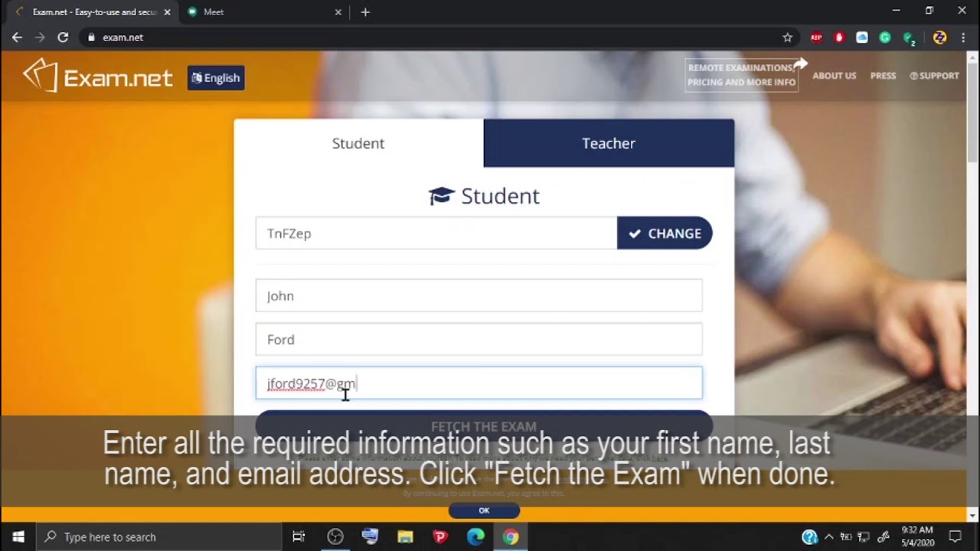Open File Explorer from the taskbar

point(405,536)
